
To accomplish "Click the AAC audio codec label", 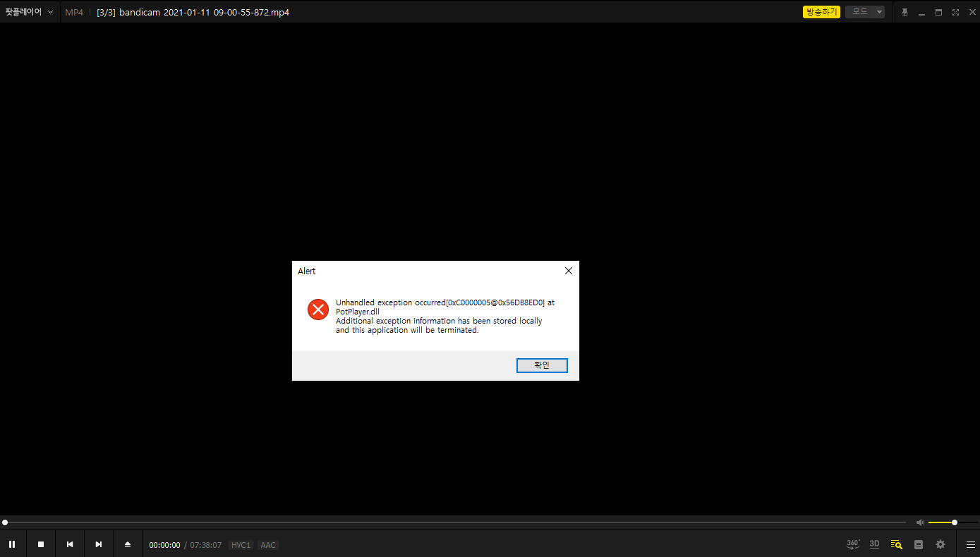I will (268, 545).
